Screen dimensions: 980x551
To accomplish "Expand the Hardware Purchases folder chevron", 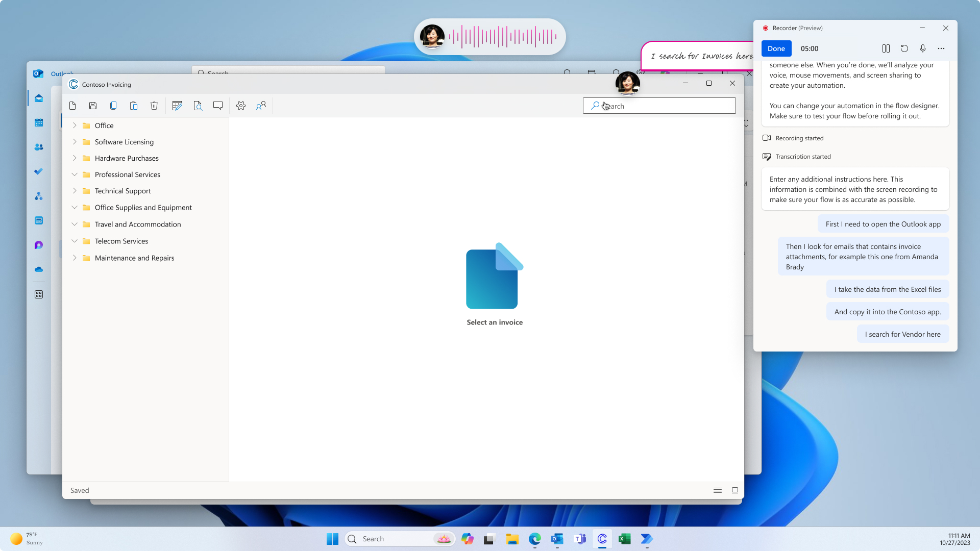I will click(75, 158).
